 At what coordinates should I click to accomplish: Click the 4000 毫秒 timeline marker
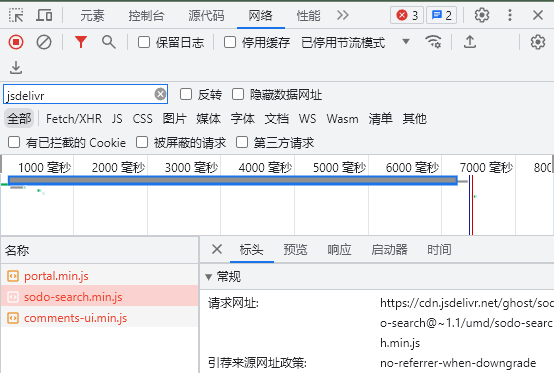(x=265, y=167)
